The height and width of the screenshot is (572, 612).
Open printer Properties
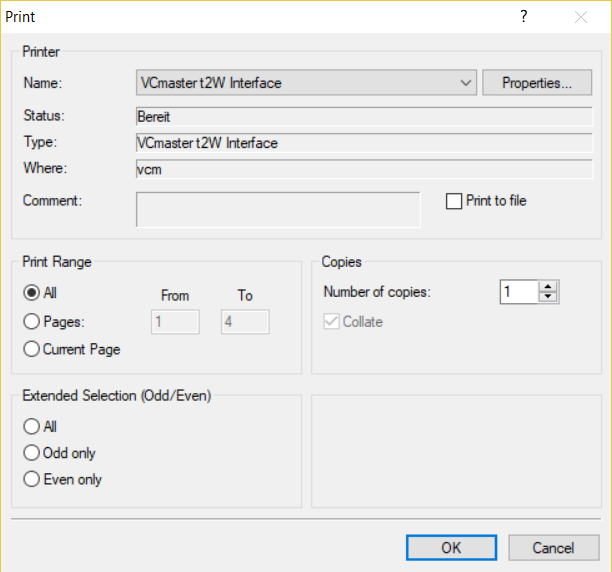(537, 83)
